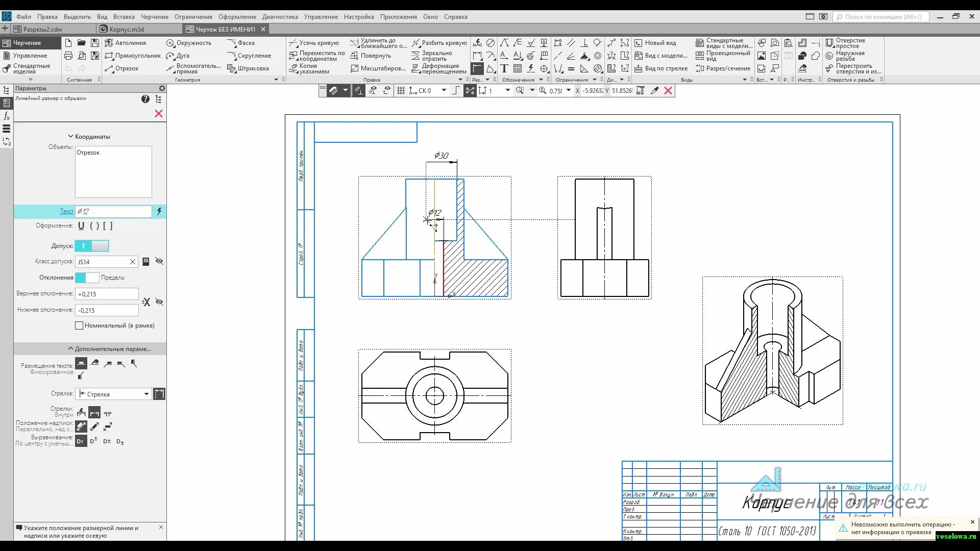The image size is (980, 551).
Task: Click Разрез/сечение section tool
Action: pos(723,68)
